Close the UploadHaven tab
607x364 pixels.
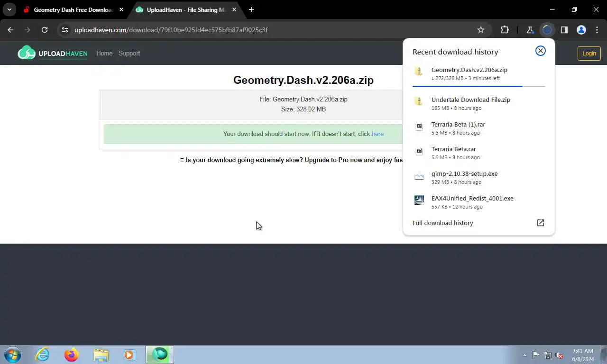point(234,9)
